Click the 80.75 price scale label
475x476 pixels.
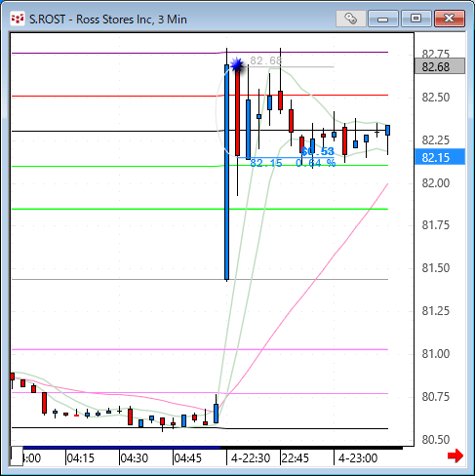[x=436, y=397]
